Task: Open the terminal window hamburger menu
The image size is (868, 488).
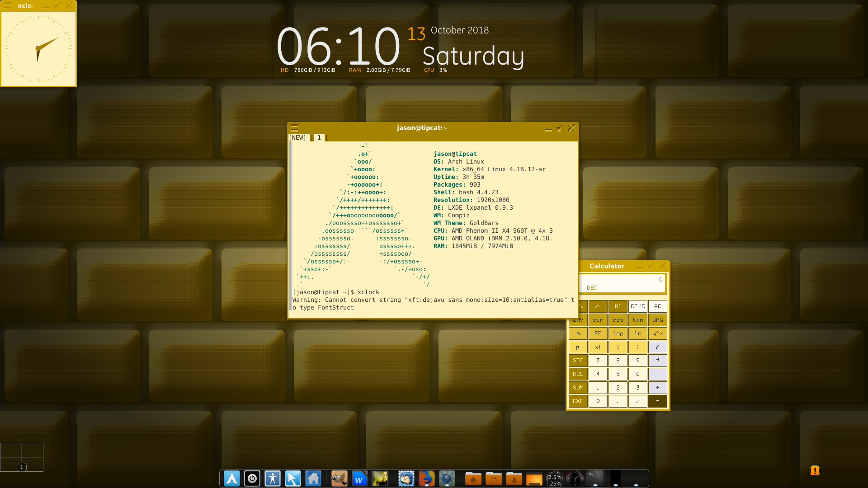Action: 294,128
